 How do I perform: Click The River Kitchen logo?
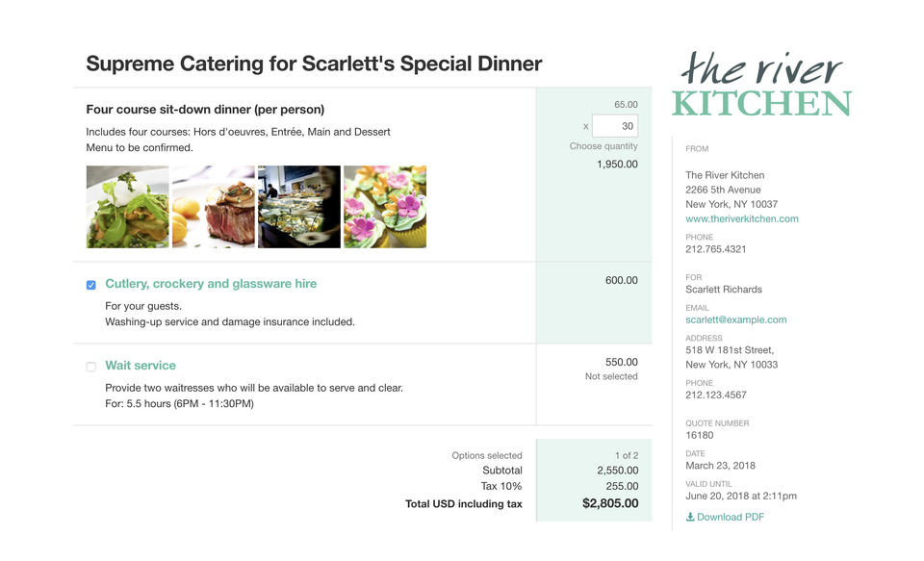760,85
